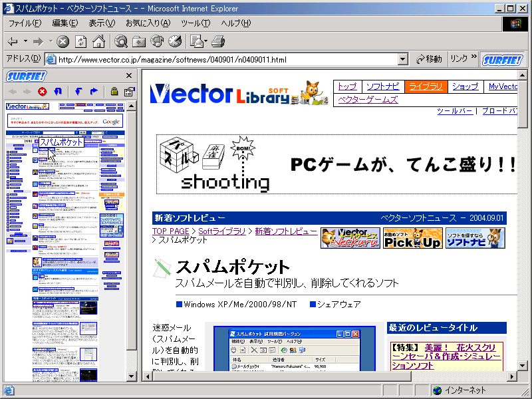This screenshot has height=399, width=532.
Task: Open the 編集(E) menu
Action: point(65,23)
